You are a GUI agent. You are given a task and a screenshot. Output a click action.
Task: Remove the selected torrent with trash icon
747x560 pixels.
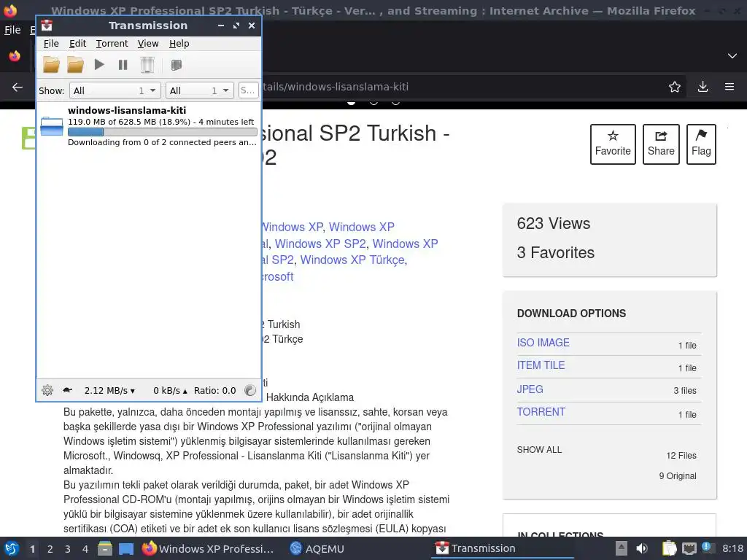point(147,65)
